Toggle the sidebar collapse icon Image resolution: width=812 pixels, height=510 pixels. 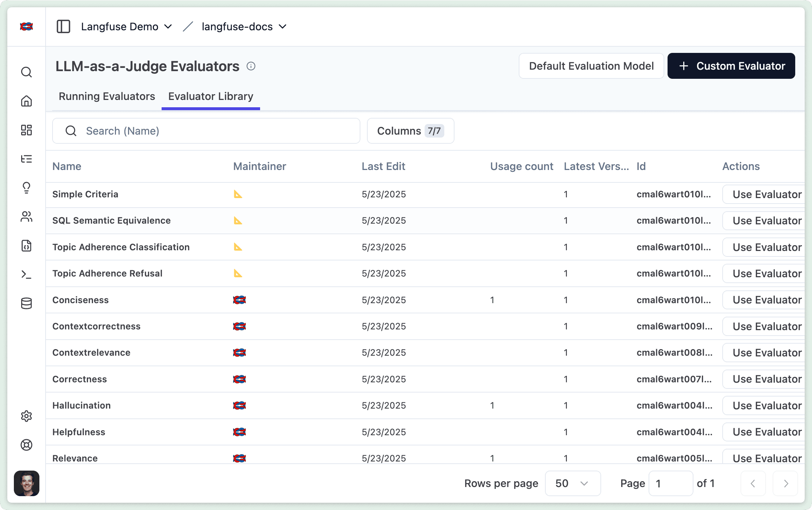63,26
